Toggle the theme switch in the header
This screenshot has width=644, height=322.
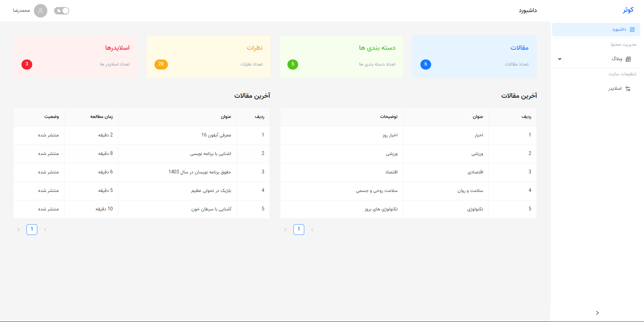(61, 10)
